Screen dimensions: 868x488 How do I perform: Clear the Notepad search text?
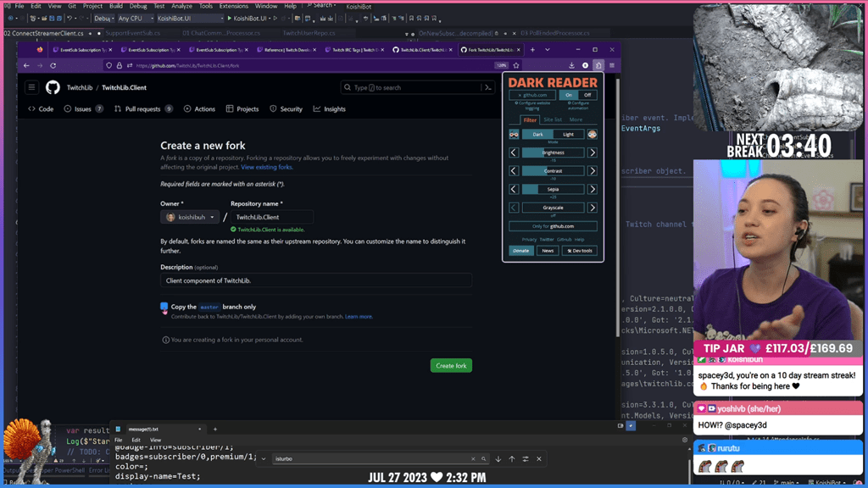(x=473, y=458)
